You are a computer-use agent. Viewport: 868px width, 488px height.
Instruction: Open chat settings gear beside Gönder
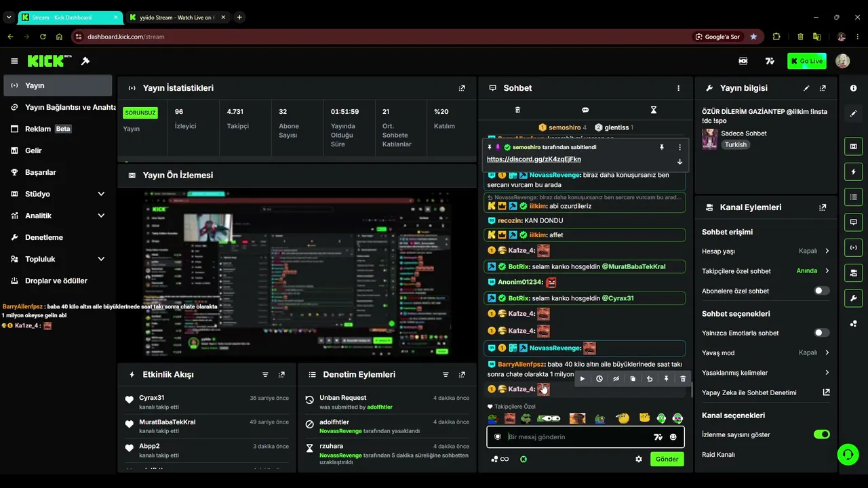[x=638, y=459]
